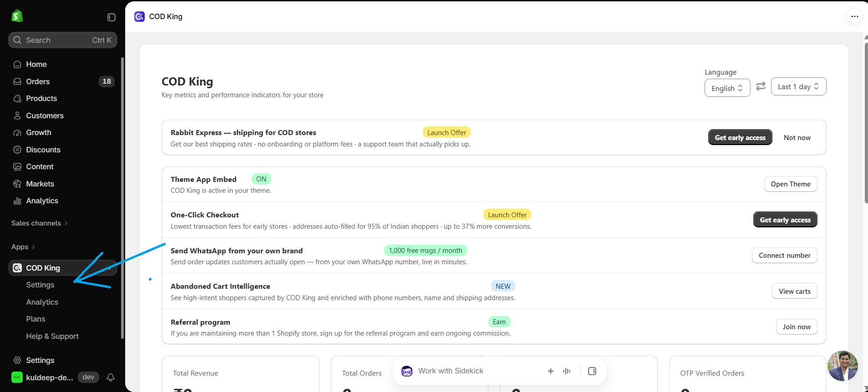Image resolution: width=868 pixels, height=392 pixels.
Task: Expand the Sales channels section
Action: coord(40,223)
